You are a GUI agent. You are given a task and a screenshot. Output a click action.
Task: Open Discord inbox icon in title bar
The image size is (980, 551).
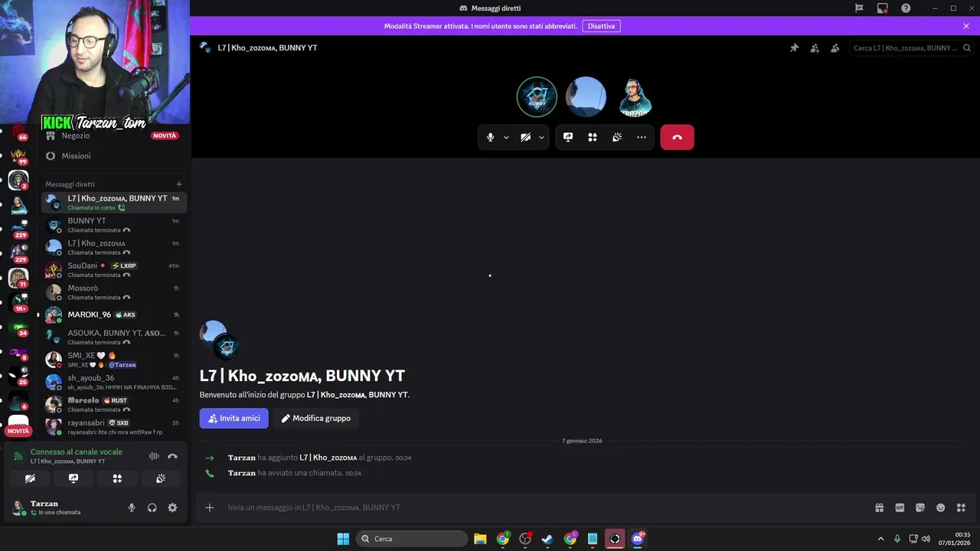(x=883, y=8)
